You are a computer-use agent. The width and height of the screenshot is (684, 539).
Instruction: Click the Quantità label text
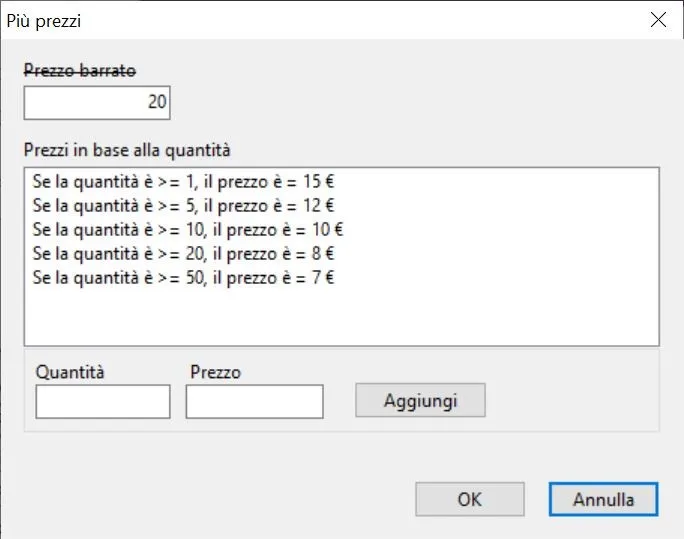pyautogui.click(x=70, y=372)
